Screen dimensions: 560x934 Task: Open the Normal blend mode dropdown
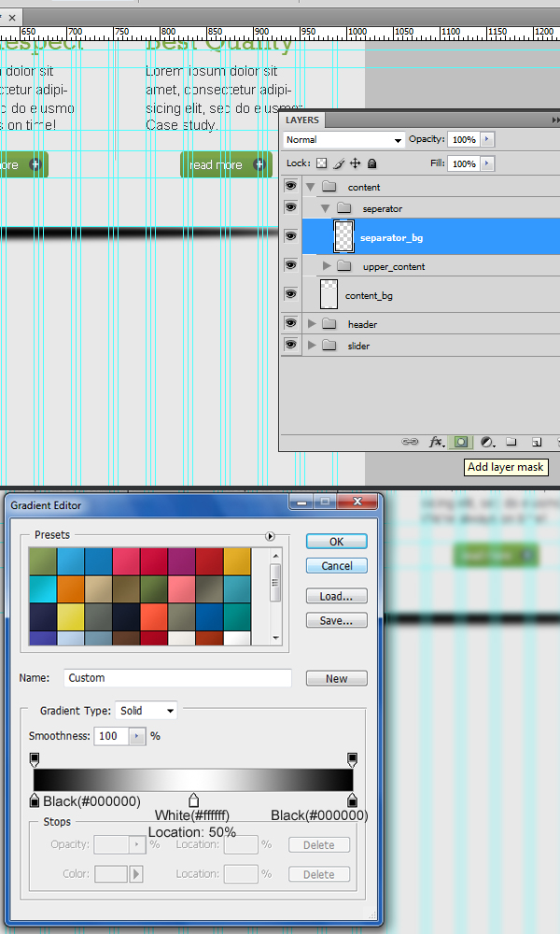(x=344, y=139)
